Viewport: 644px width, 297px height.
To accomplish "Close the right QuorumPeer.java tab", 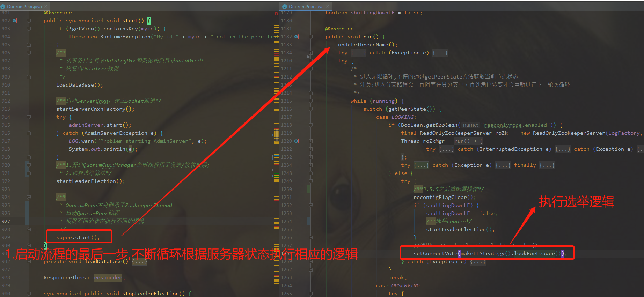I will [x=328, y=7].
